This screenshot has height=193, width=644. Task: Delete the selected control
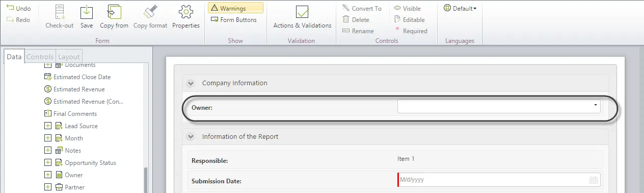pos(356,20)
